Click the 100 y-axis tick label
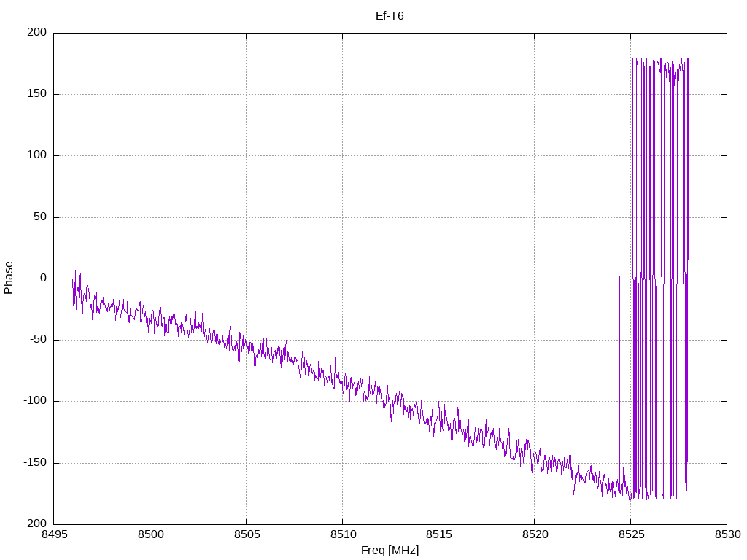This screenshot has width=747, height=560. [36, 155]
